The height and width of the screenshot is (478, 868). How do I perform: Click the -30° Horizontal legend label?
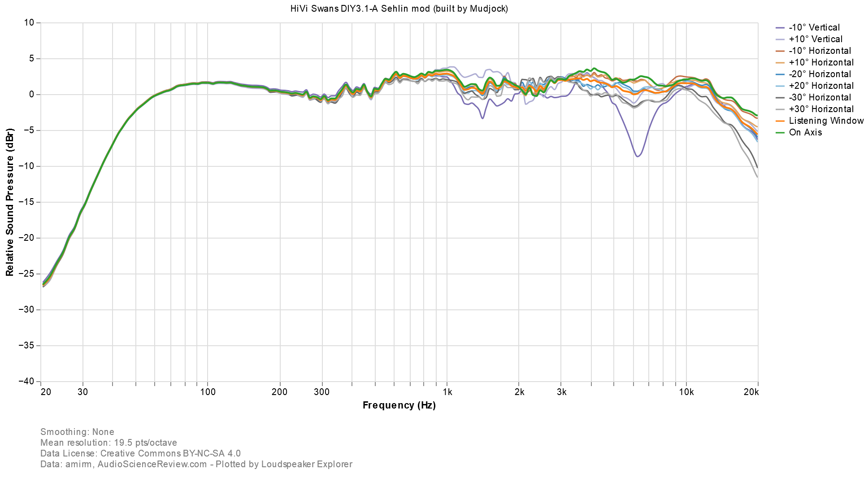(820, 97)
